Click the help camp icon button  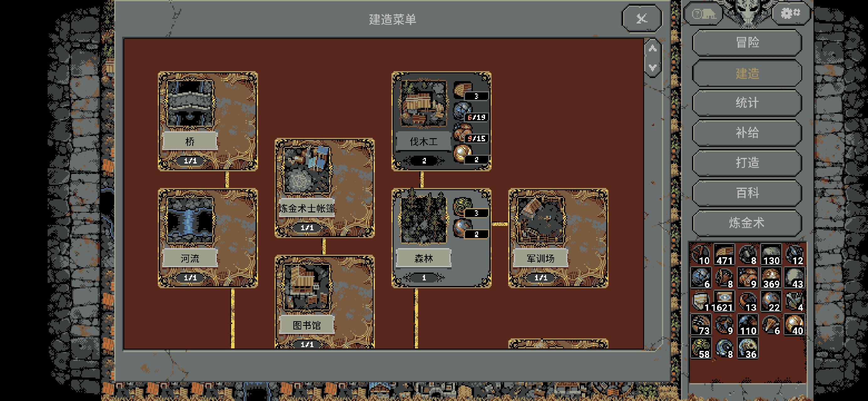pos(703,14)
